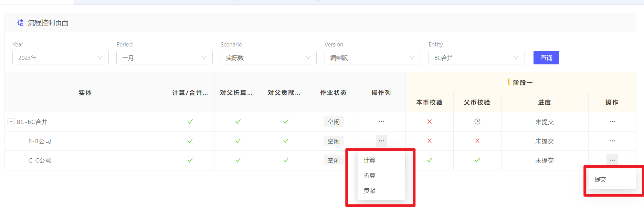Click the flow control page header icon
644x220 pixels.
[x=20, y=23]
